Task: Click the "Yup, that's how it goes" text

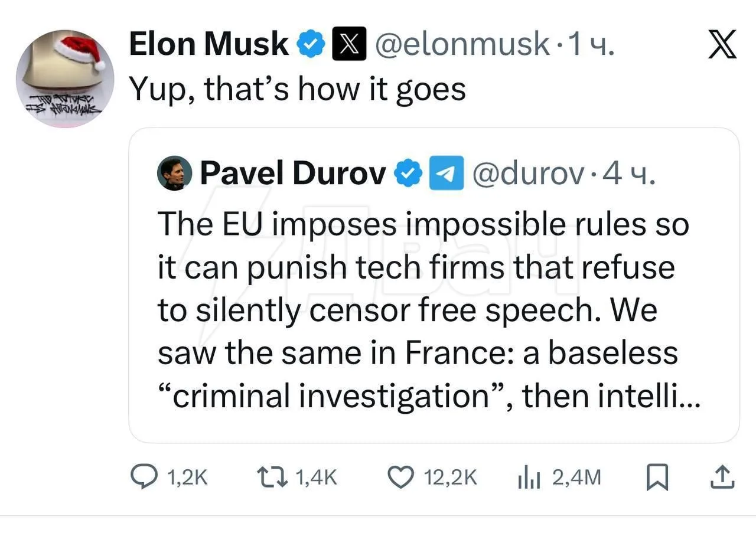Action: click(x=297, y=89)
